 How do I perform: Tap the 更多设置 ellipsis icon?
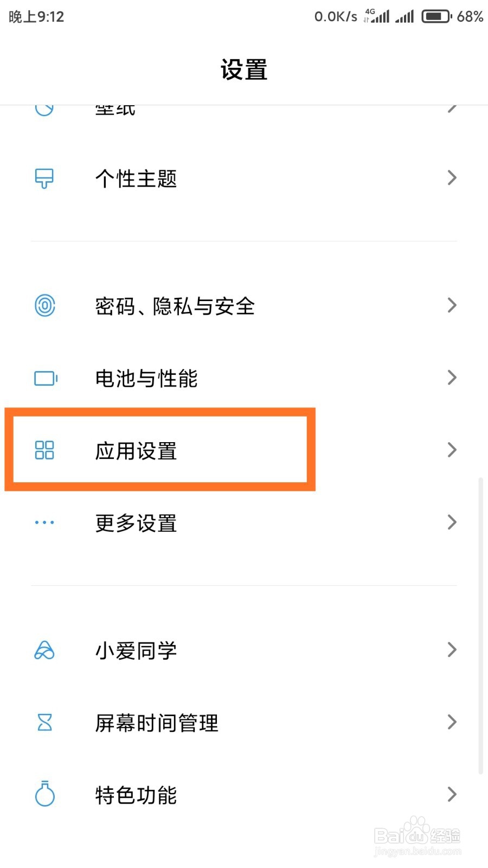44,522
